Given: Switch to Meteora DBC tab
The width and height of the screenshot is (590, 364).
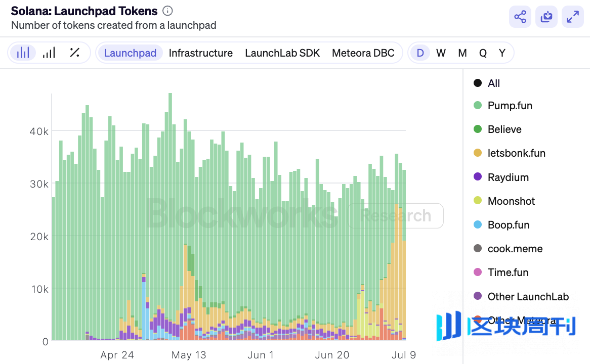Looking at the screenshot, I should coord(363,53).
